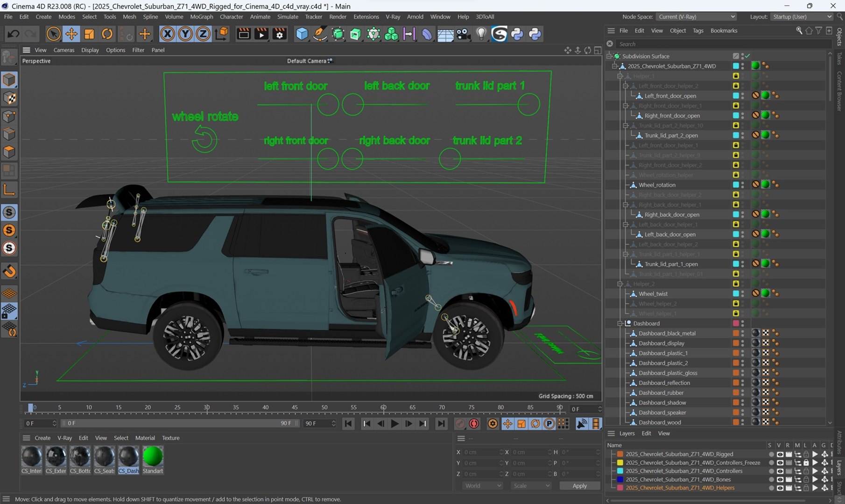Click Make Editable icon in left sidebar
The image size is (845, 504).
[x=9, y=57]
